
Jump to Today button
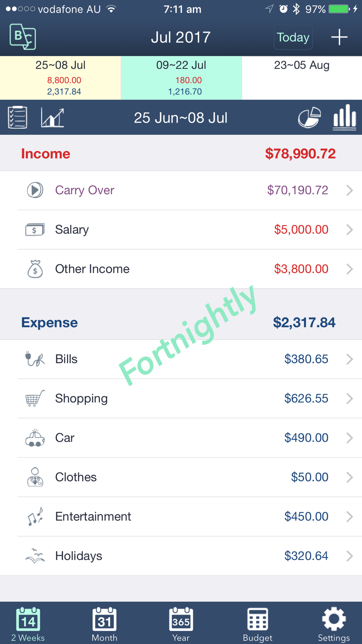[293, 37]
